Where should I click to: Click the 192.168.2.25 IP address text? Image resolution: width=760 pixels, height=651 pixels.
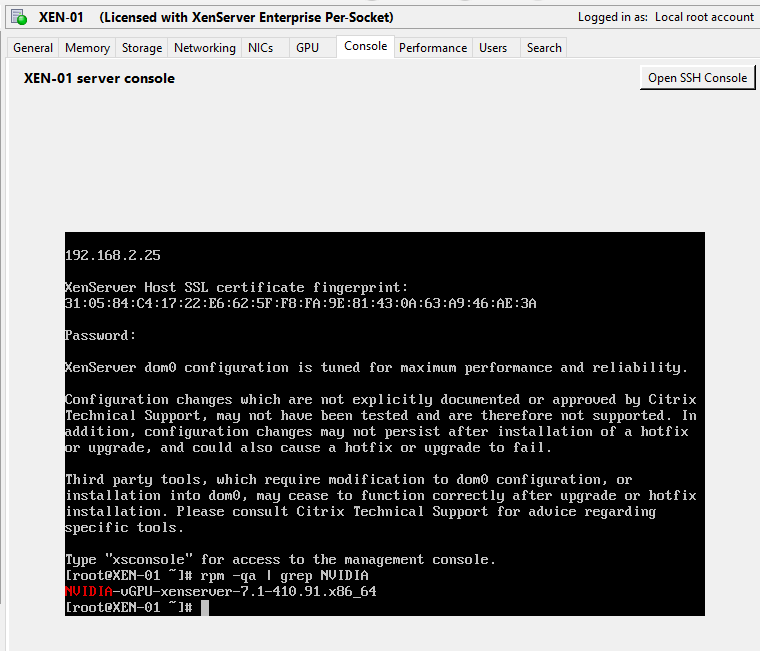(113, 255)
